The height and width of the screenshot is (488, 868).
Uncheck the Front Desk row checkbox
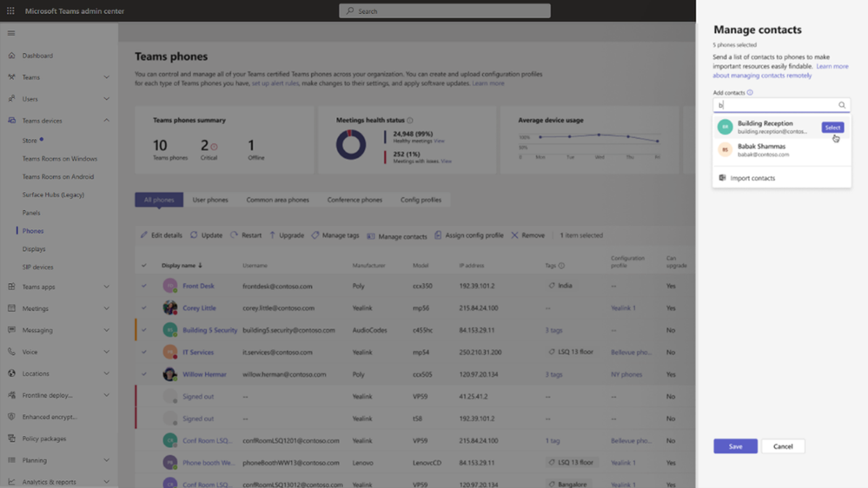(144, 286)
